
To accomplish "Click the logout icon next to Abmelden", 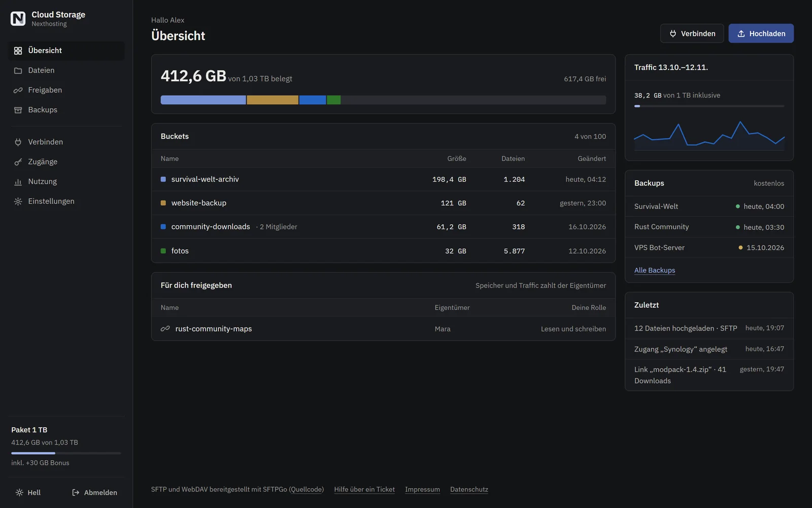I will 76,493.
